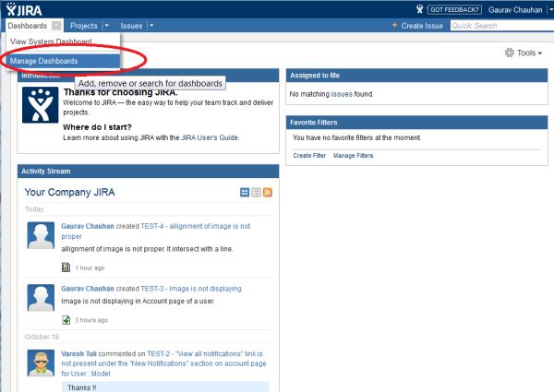Open the Issues menu
The width and height of the screenshot is (554, 392).
pos(131,26)
